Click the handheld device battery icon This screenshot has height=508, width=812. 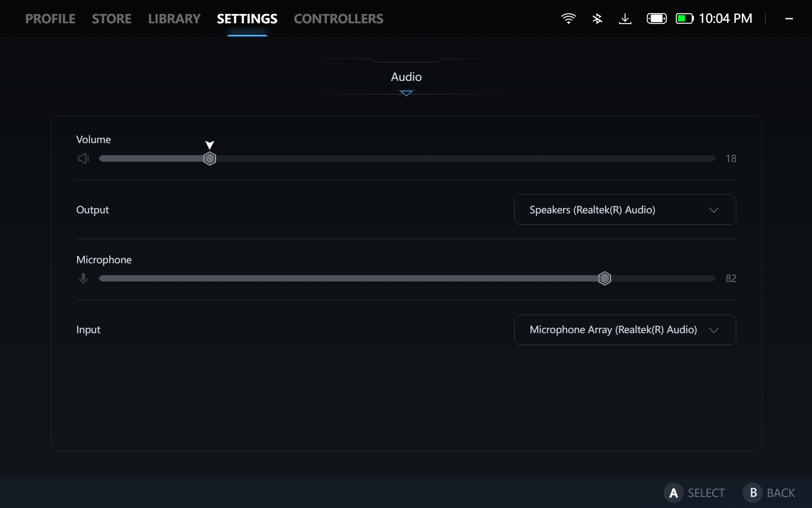coord(656,19)
